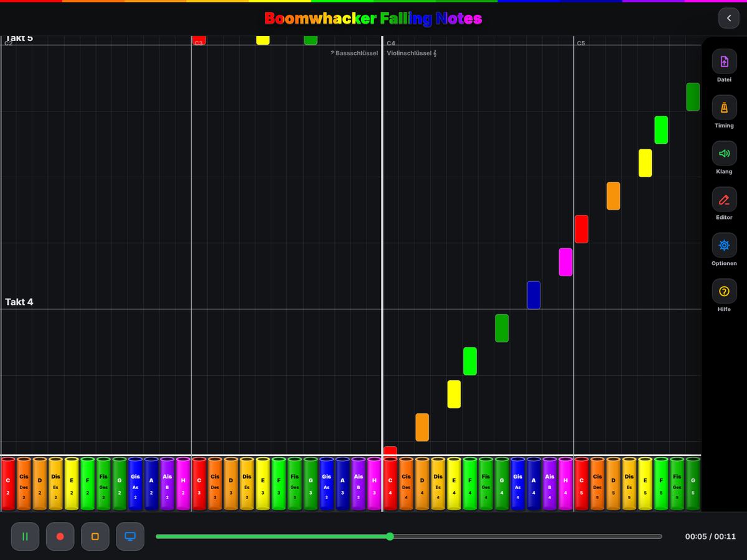Click the green playback progress slider handle
Viewport: 747px width, 560px height.
tap(390, 536)
